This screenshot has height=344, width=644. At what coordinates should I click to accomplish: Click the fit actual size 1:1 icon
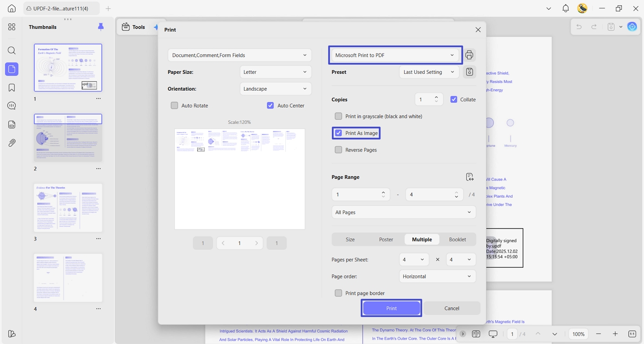pos(632,334)
